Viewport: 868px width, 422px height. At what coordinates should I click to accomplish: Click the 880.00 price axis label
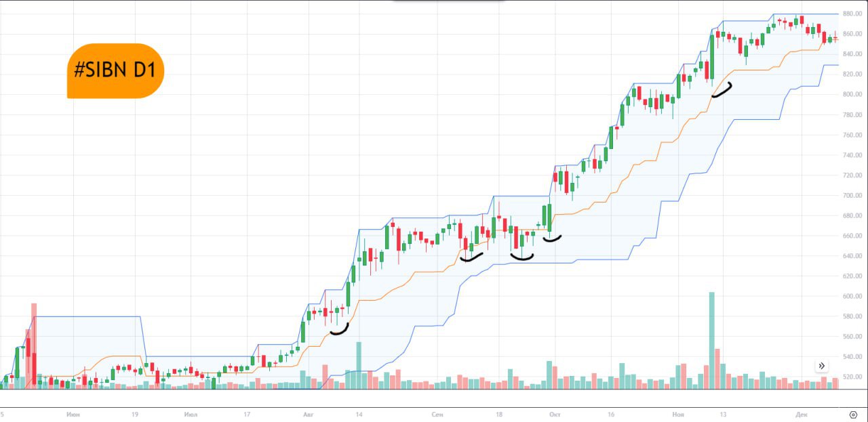click(852, 14)
